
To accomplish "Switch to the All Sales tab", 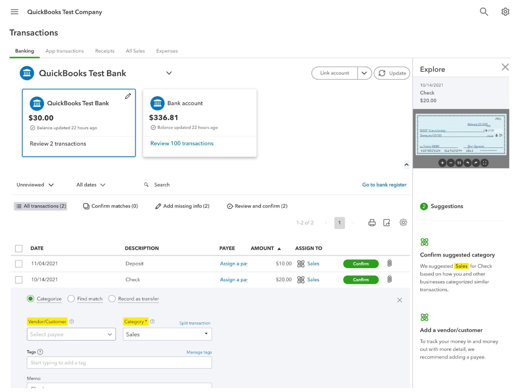I will [x=135, y=51].
